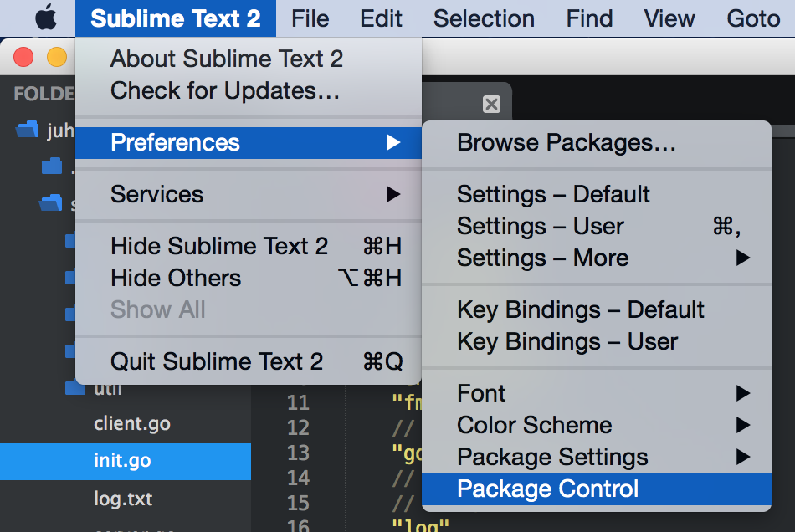Open Settings – User preferences
This screenshot has width=795, height=532.
click(x=540, y=227)
